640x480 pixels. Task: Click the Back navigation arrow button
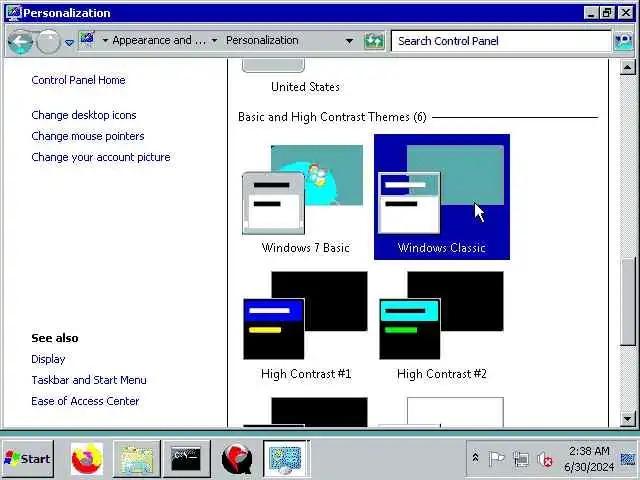click(x=20, y=41)
